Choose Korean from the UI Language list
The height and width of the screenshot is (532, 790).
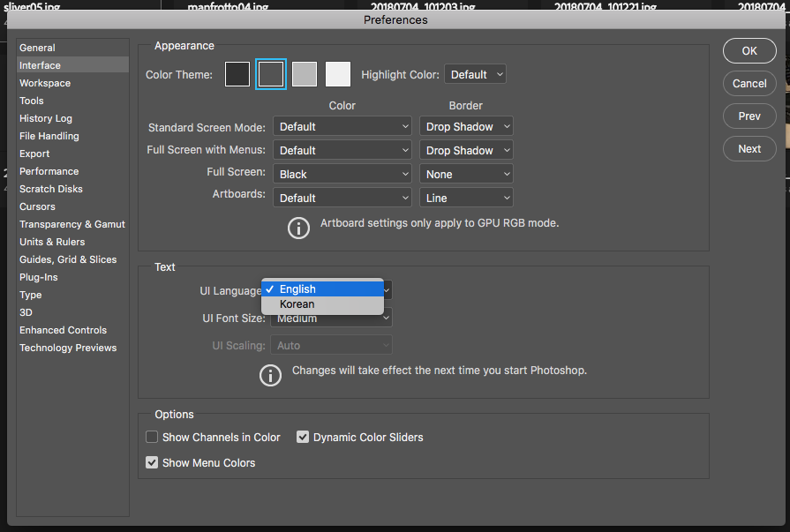click(297, 304)
